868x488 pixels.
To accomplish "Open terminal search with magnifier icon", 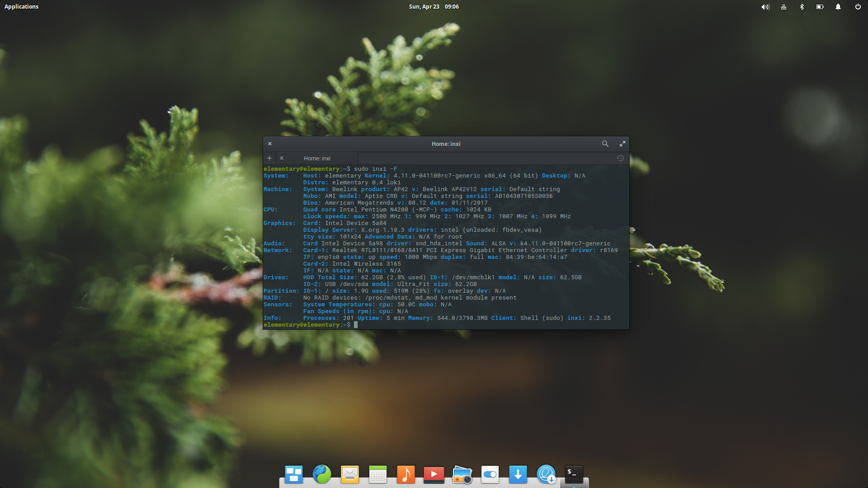I will coord(605,144).
